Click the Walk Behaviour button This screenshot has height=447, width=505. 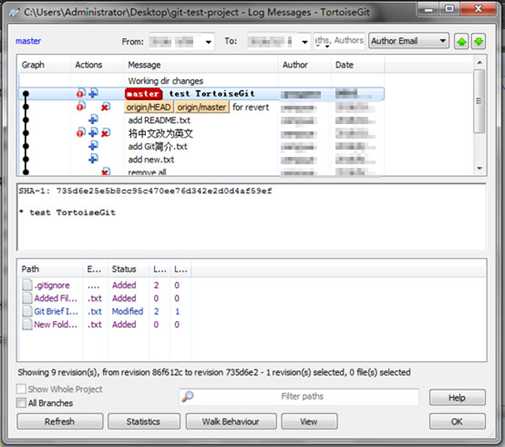[231, 422]
